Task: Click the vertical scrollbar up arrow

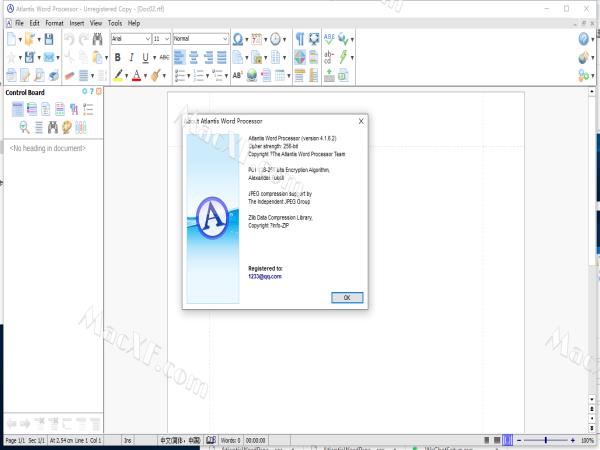Action: coord(592,91)
